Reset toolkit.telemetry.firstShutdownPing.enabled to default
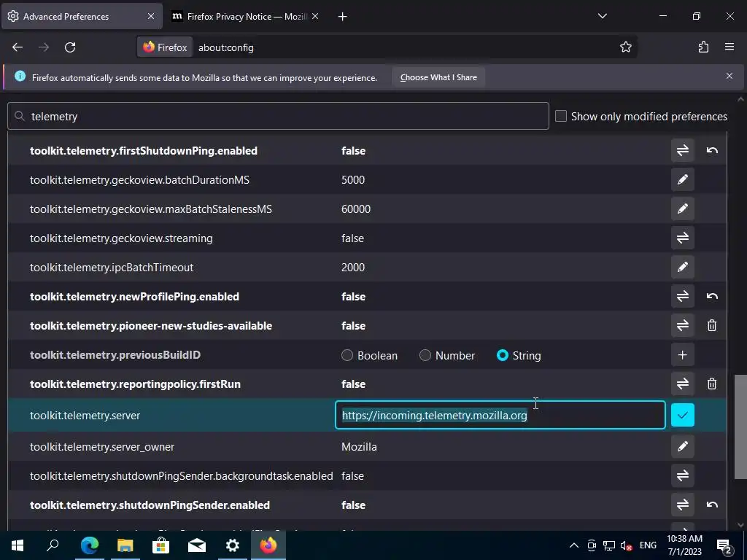Image resolution: width=747 pixels, height=560 pixels. point(712,150)
